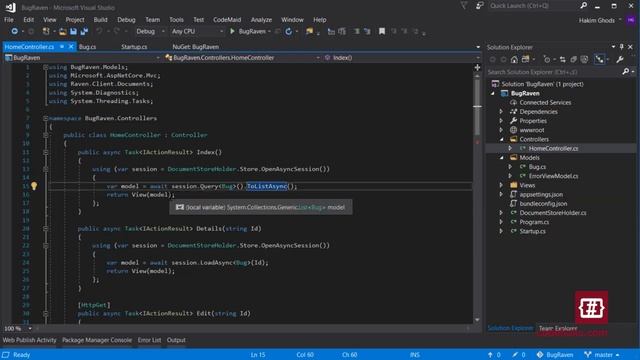Image resolution: width=640 pixels, height=360 pixels.
Task: Click the Quick Launch search magnifier icon
Action: (x=584, y=6)
